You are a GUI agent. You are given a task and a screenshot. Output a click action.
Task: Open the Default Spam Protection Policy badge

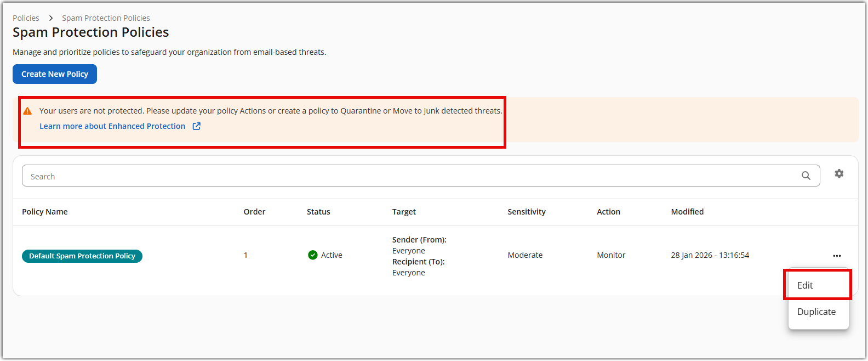tap(82, 256)
